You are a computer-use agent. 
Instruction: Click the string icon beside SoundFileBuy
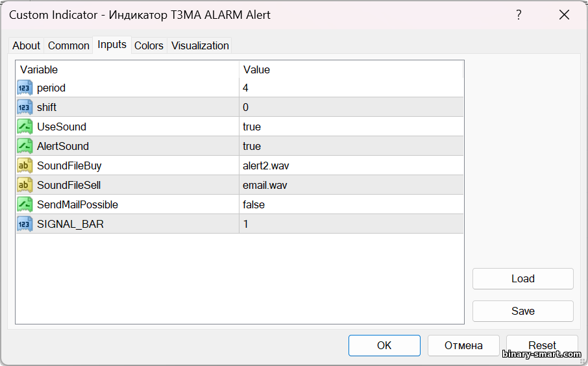25,165
